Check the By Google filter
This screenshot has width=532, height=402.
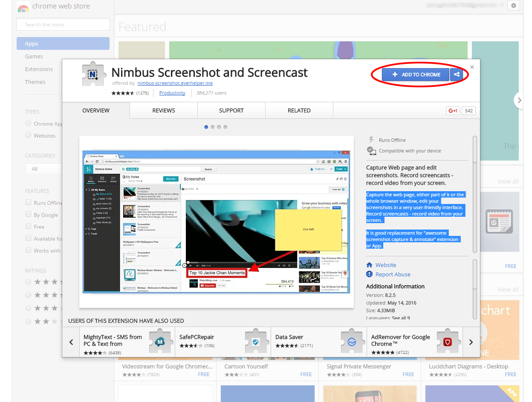click(x=28, y=215)
